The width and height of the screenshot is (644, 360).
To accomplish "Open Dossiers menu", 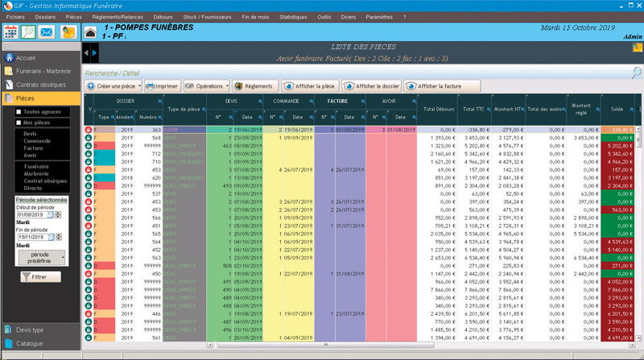I will click(x=45, y=17).
